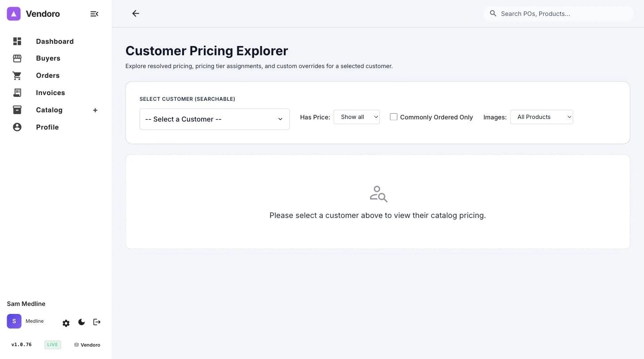Click the customer search placeholder icon
The image size is (644, 359).
378,194
